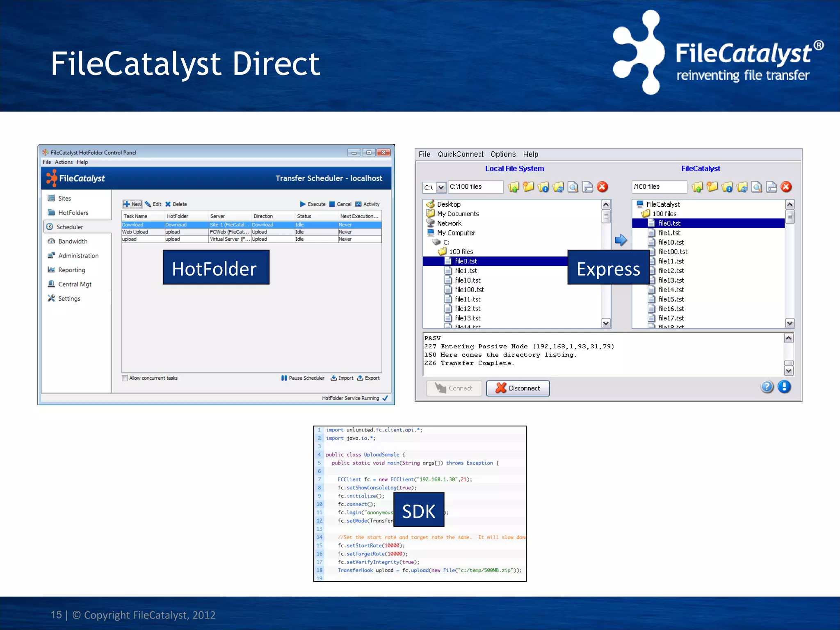Open the Sites section in HotFolder sidebar
The image size is (840, 630).
pos(65,198)
